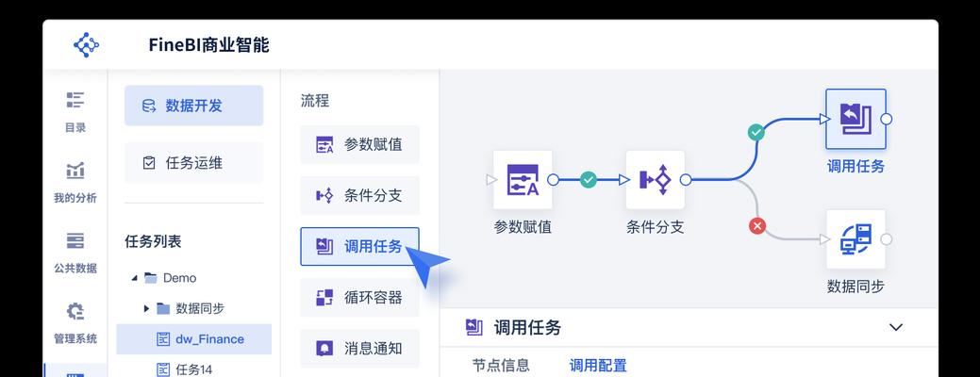This screenshot has width=980, height=377.
Task: Click output port of 条件分支 node
Action: tap(686, 180)
